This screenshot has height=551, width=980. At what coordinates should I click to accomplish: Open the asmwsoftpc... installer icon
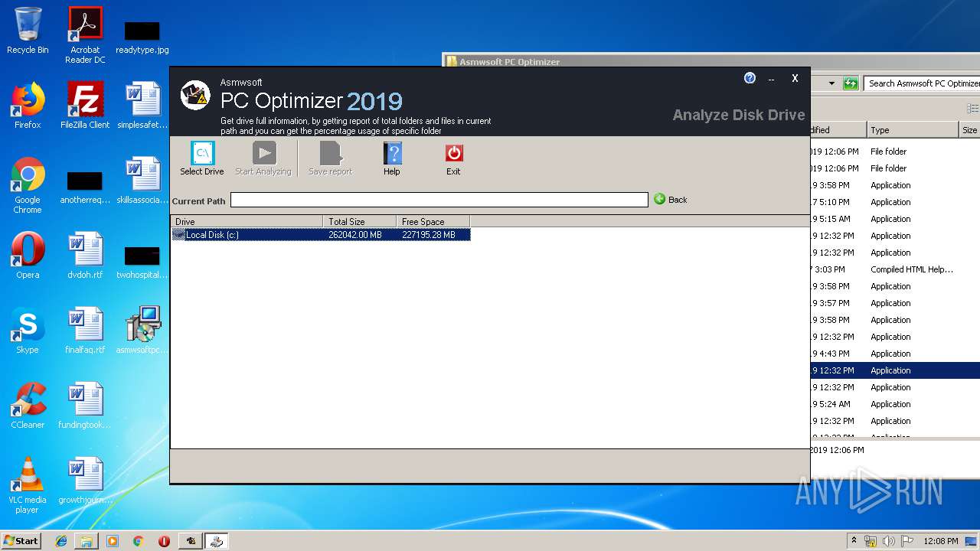[142, 331]
